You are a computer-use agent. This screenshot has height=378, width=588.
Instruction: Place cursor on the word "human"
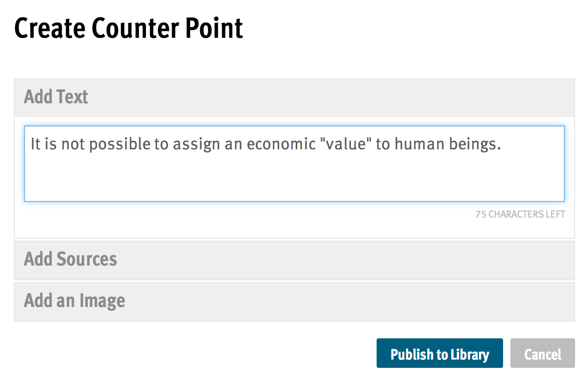tap(418, 144)
